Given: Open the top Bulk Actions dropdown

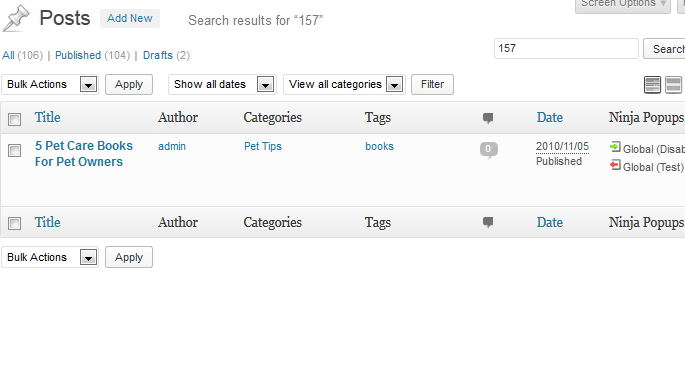Looking at the screenshot, I should pyautogui.click(x=50, y=84).
